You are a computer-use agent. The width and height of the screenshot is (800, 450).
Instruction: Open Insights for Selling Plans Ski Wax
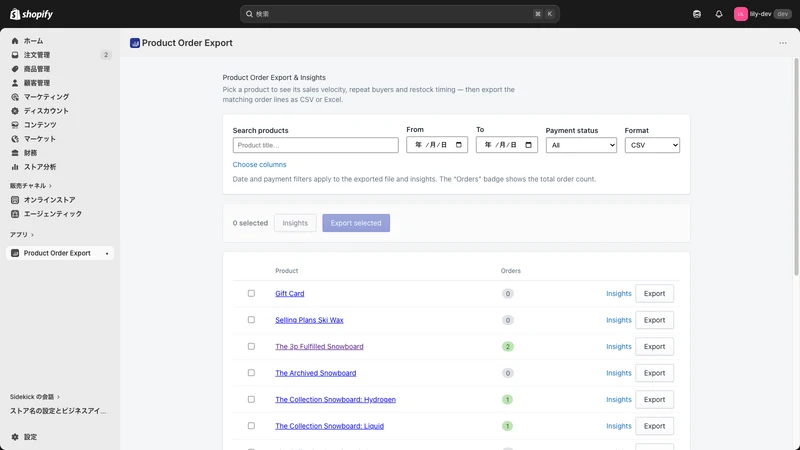tap(618, 320)
